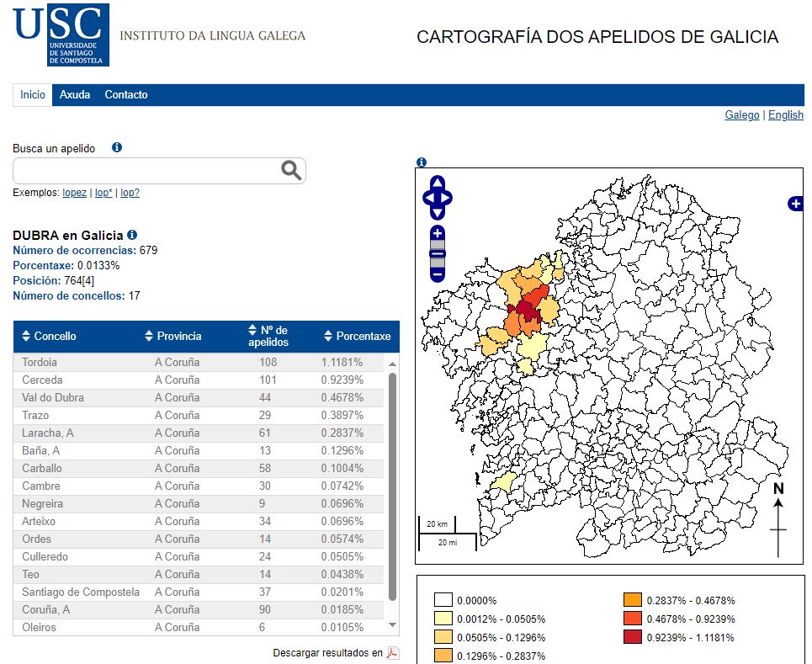This screenshot has width=812, height=664.
Task: Zoom in on the map
Action: (437, 233)
